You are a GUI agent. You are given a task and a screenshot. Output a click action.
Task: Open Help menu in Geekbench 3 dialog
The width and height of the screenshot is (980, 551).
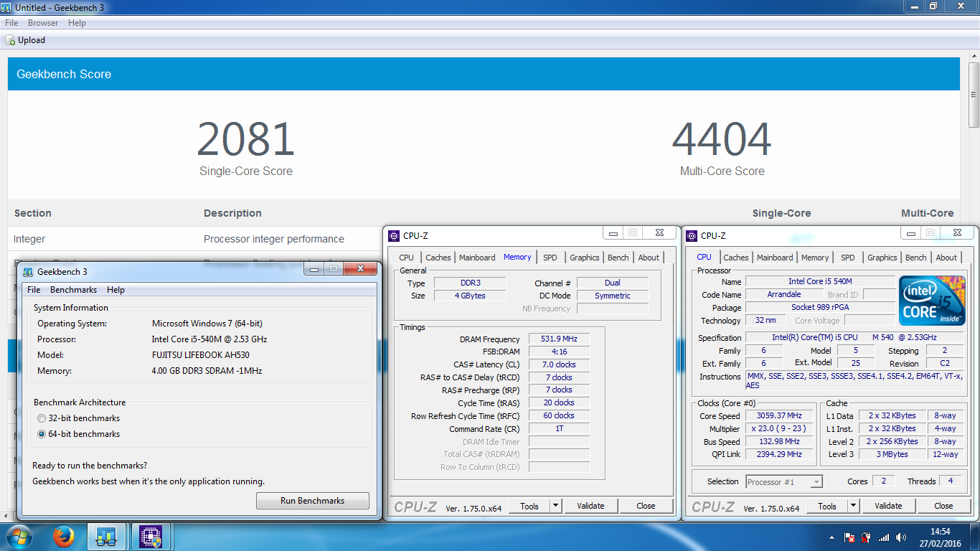(x=116, y=290)
